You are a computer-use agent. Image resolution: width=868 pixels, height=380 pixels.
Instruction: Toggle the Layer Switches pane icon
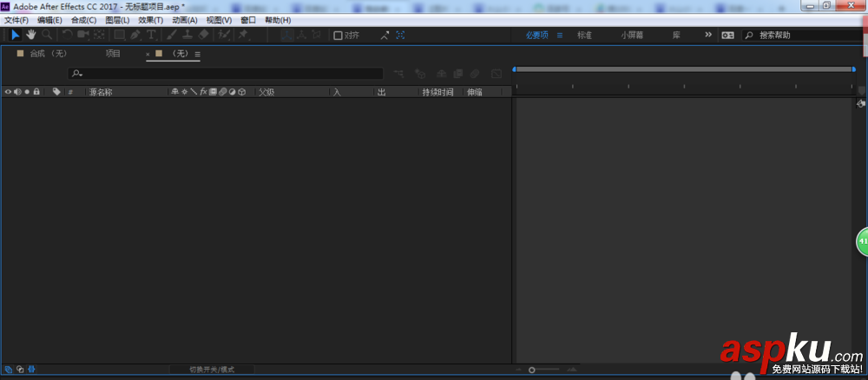(9, 370)
